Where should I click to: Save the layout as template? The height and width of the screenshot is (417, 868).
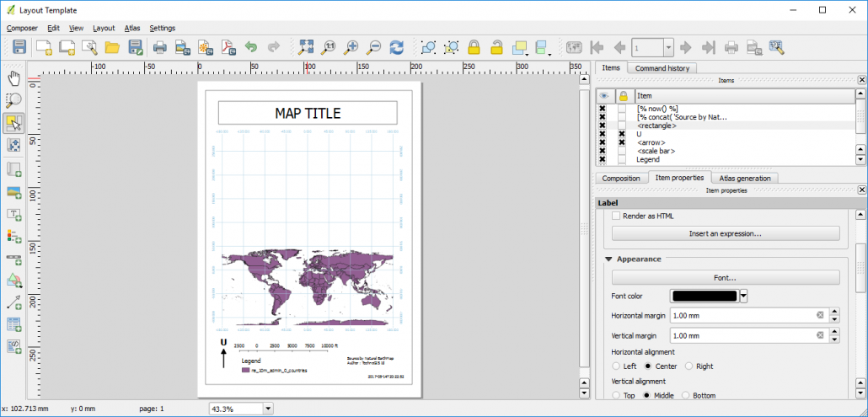tap(136, 47)
